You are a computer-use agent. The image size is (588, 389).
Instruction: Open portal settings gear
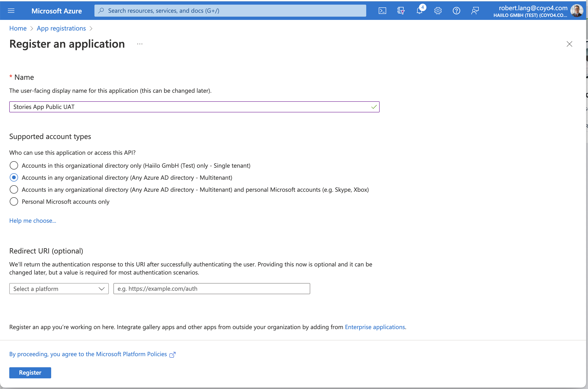coord(438,11)
